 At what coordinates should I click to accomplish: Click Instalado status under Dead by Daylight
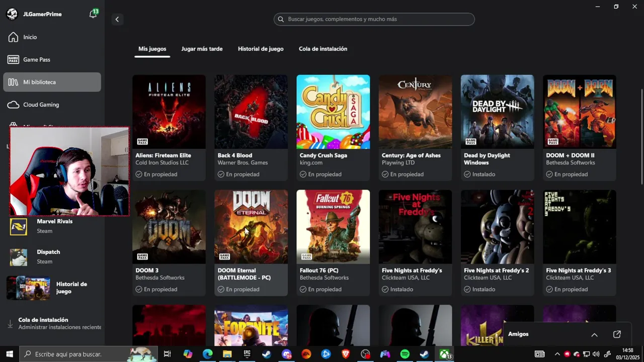[x=479, y=174]
